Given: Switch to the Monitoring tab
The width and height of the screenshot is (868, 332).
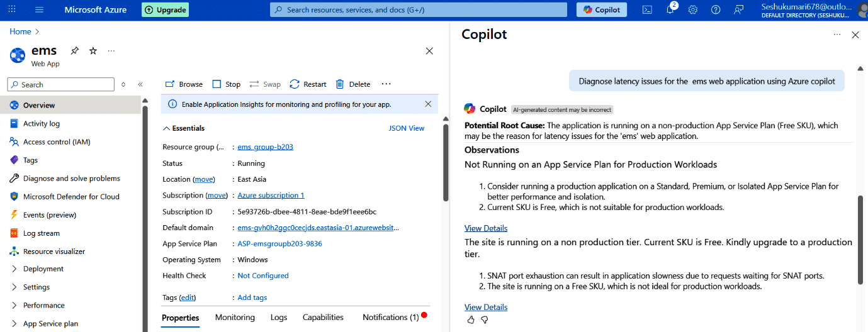Looking at the screenshot, I should (x=235, y=318).
